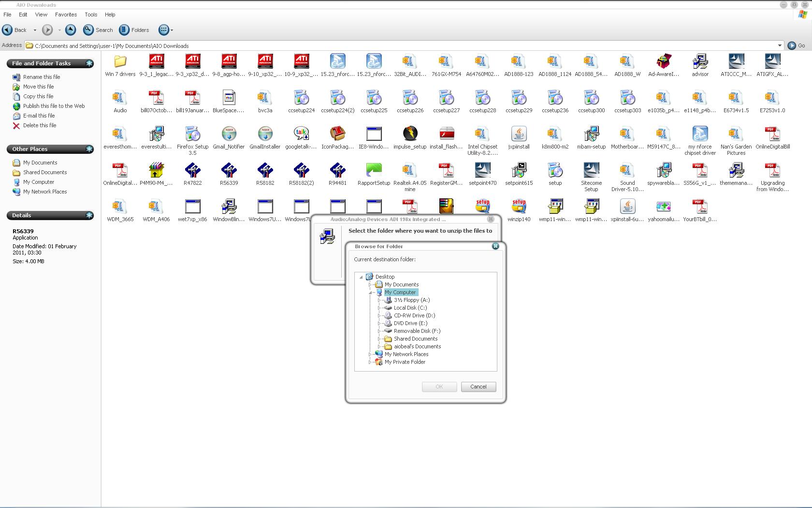
Task: Select the RapportSetup icon
Action: (374, 170)
